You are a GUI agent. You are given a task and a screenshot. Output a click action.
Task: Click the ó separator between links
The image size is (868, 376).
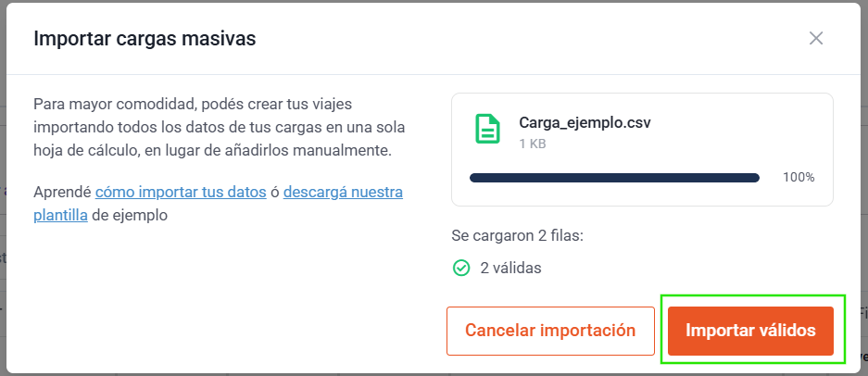tap(275, 193)
